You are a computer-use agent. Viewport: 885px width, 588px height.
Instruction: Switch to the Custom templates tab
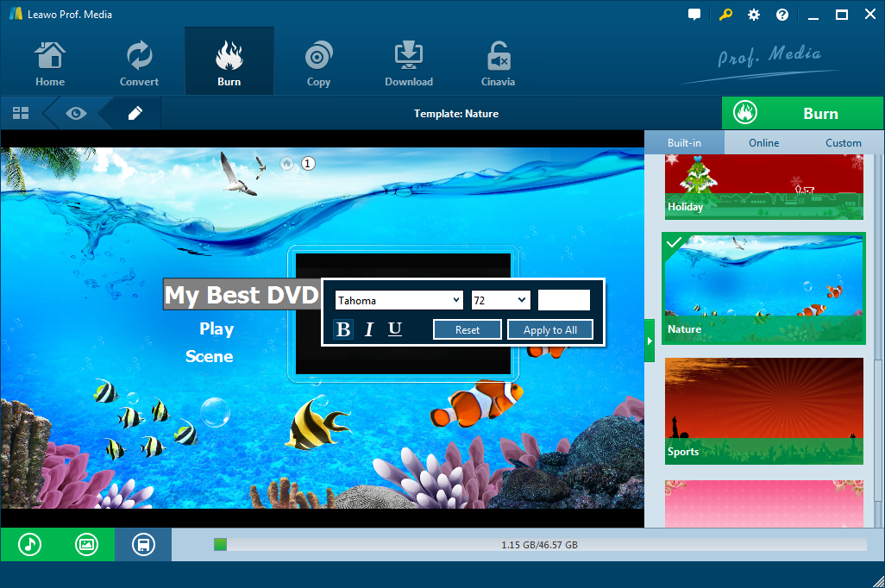pyautogui.click(x=843, y=143)
